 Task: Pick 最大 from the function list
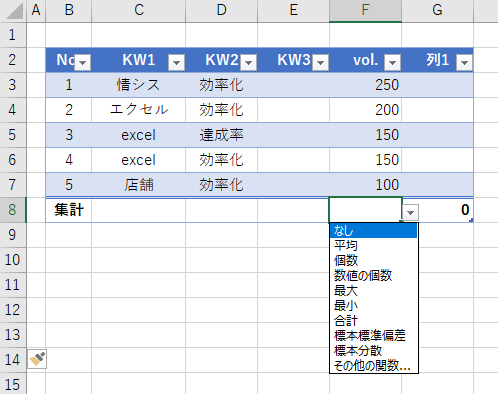pos(373,290)
